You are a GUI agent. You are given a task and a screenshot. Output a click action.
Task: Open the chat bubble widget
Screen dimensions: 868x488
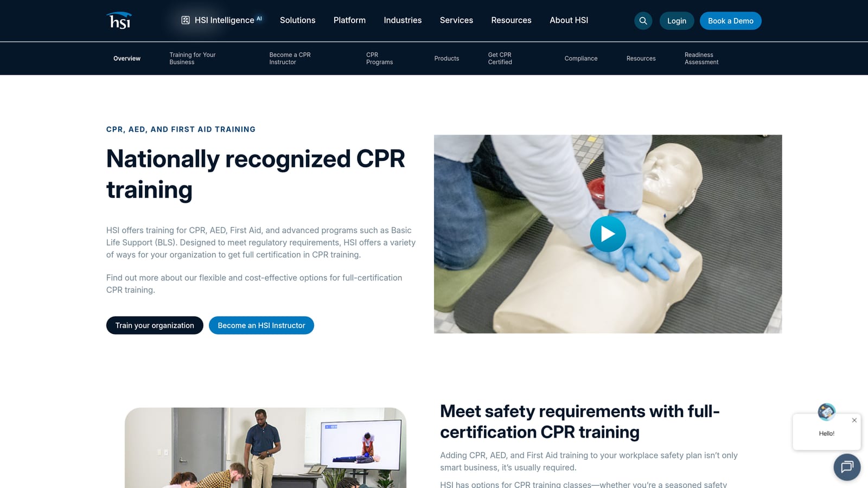point(847,467)
